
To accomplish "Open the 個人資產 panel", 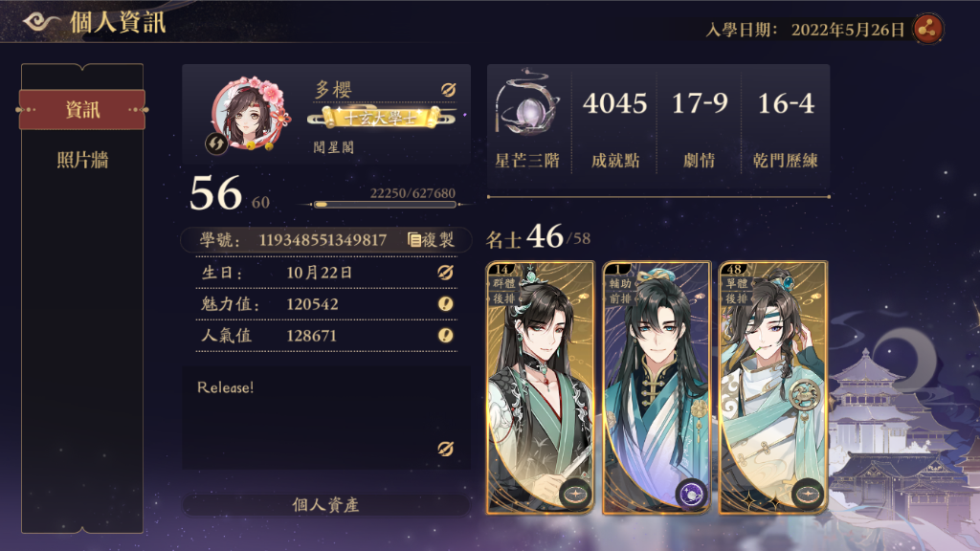I will click(325, 505).
